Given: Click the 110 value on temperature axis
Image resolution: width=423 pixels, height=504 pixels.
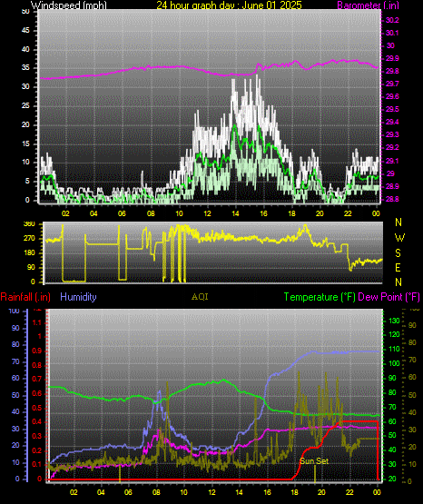Looking at the screenshot, I should (x=394, y=349).
